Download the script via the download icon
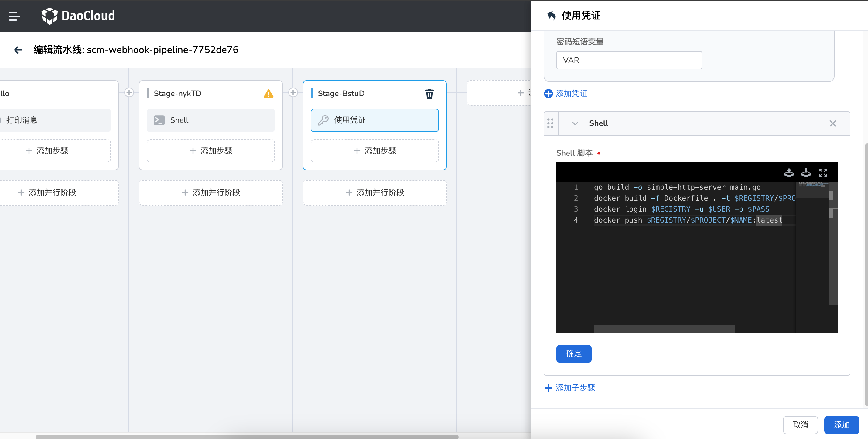The height and width of the screenshot is (439, 868). [x=806, y=173]
